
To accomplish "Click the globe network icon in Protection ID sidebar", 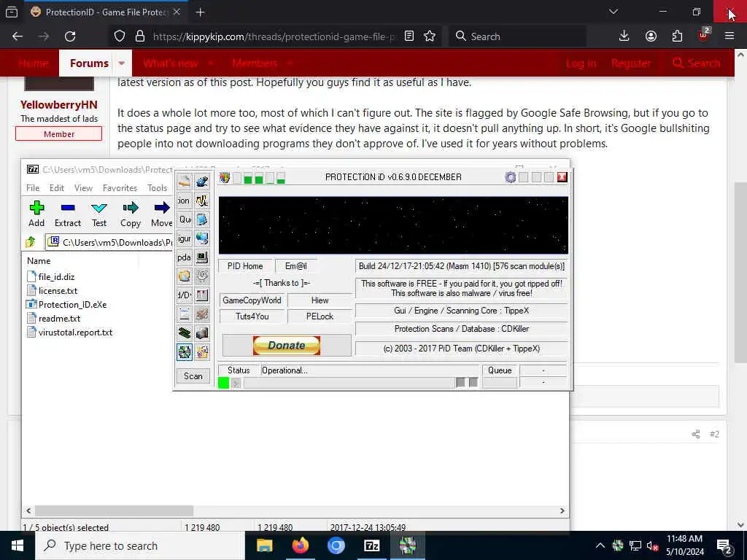I will tap(202, 238).
